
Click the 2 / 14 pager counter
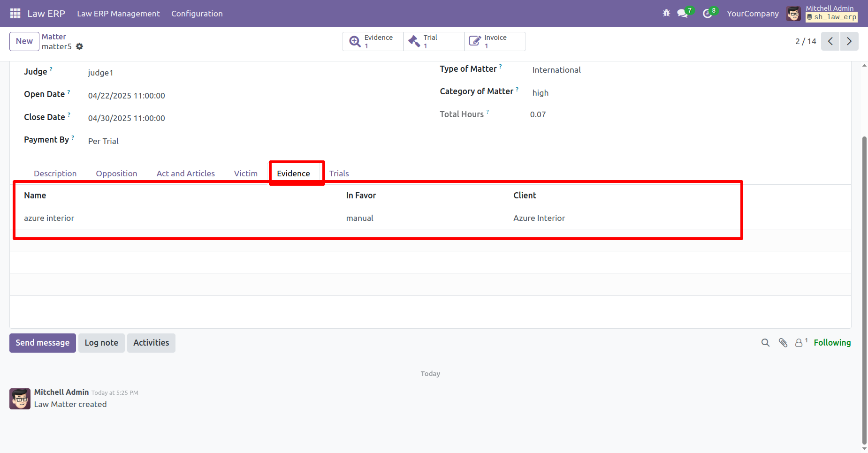(806, 41)
